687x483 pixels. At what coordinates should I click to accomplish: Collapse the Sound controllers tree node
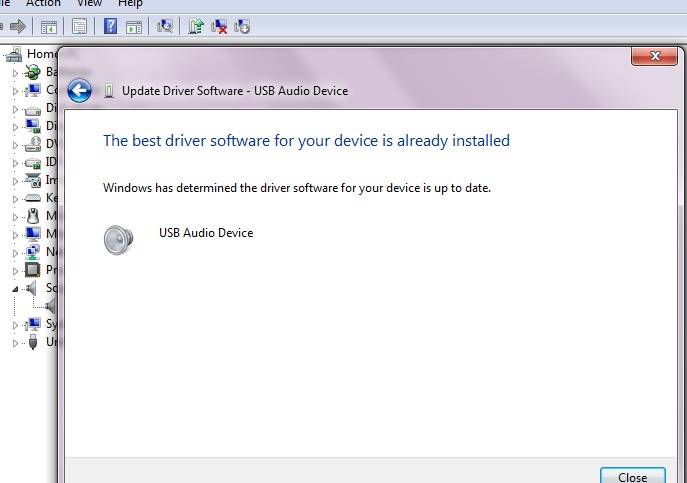click(15, 289)
